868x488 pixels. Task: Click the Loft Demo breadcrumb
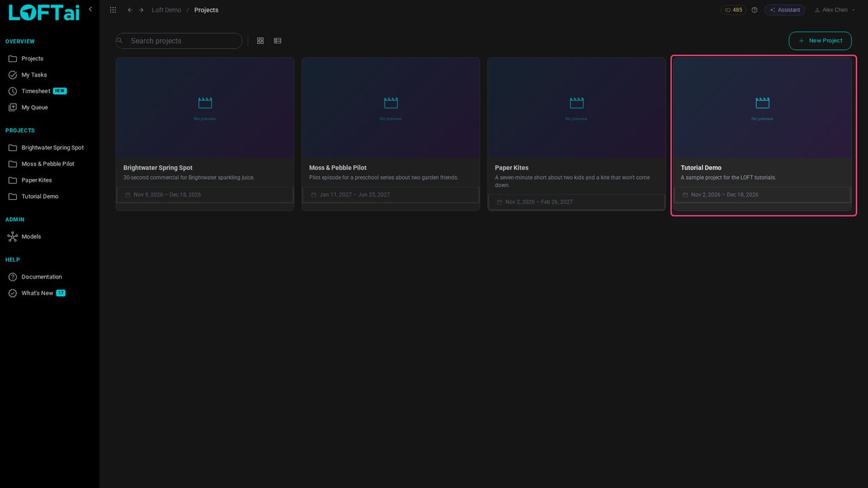tap(166, 10)
